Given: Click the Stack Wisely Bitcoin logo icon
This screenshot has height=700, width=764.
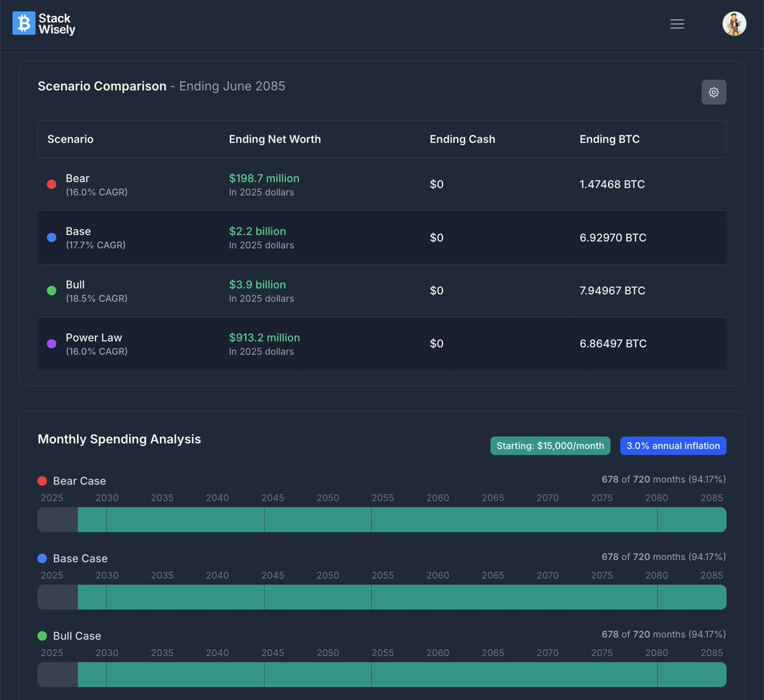Looking at the screenshot, I should (x=24, y=24).
